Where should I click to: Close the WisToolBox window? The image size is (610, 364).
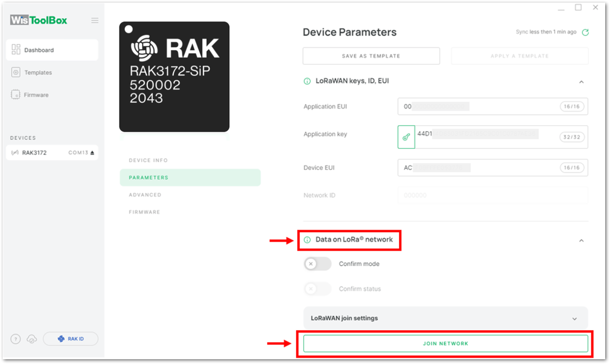[596, 7]
